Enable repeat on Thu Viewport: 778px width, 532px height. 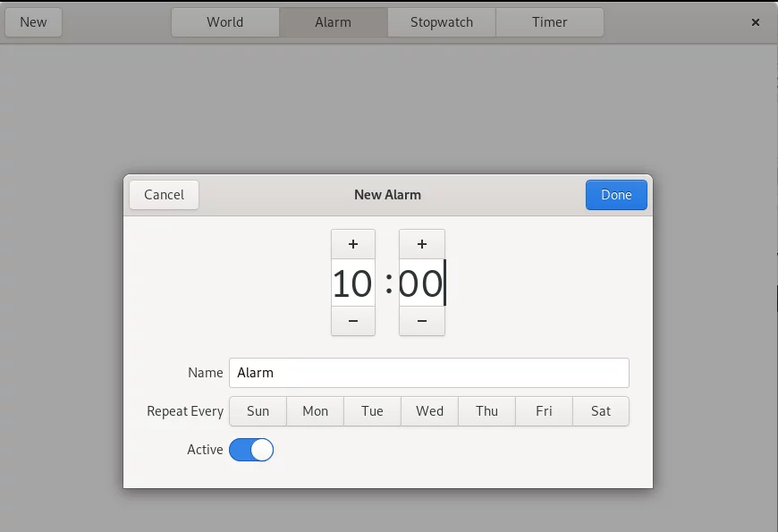point(486,411)
